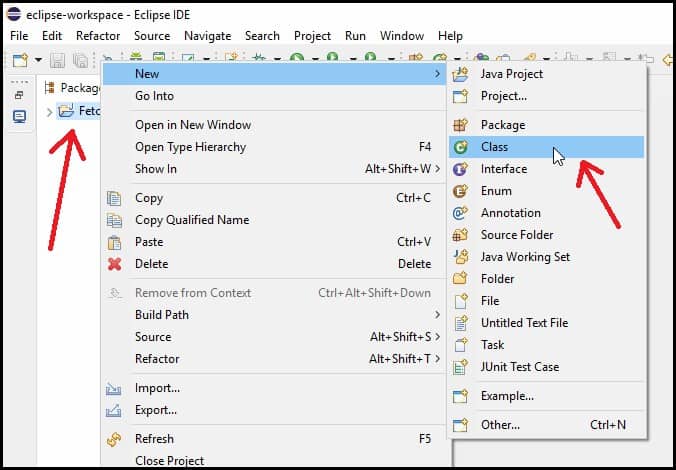676x470 pixels.
Task: Click the Java Project icon in New submenu
Action: pyautogui.click(x=460, y=74)
